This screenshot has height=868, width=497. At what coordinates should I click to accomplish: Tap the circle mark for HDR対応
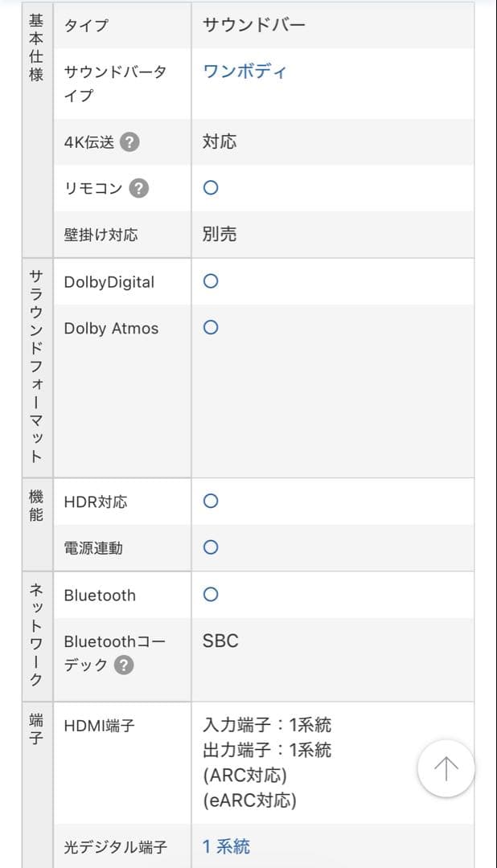(211, 502)
